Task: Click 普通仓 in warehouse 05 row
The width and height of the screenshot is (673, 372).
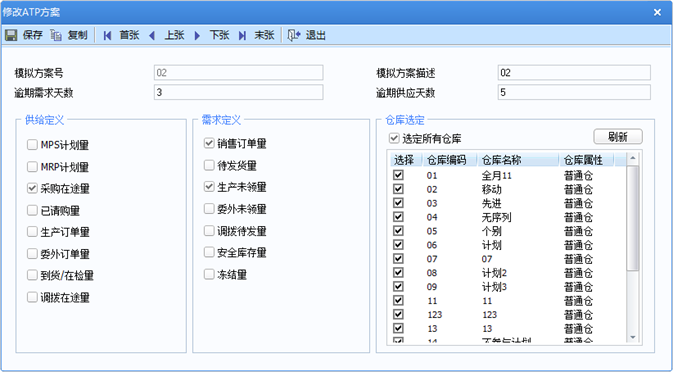Action: tap(578, 231)
